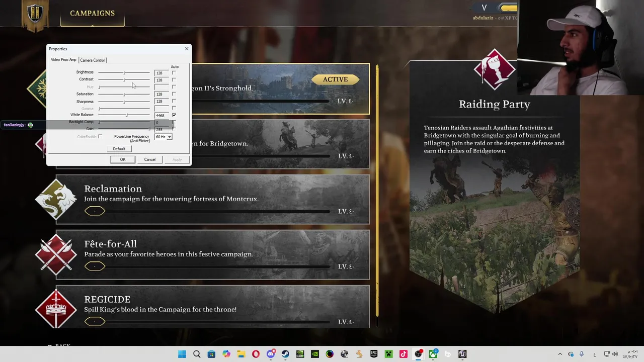This screenshot has height=362, width=644.
Task: Open Steam from the taskbar
Action: coord(285,354)
